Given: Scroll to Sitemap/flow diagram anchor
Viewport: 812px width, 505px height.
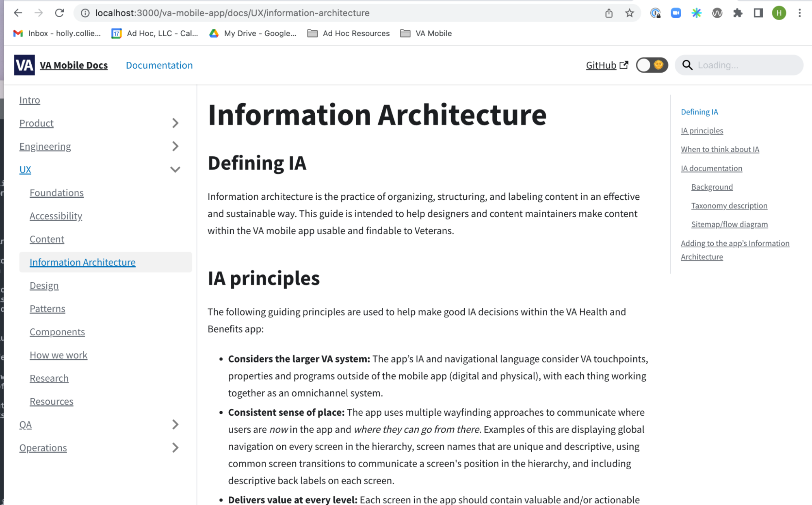Looking at the screenshot, I should (x=729, y=224).
